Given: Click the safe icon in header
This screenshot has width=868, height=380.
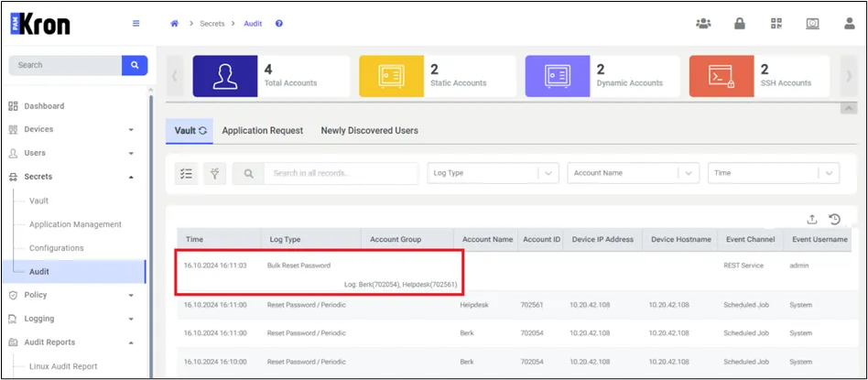Looking at the screenshot, I should [813, 24].
